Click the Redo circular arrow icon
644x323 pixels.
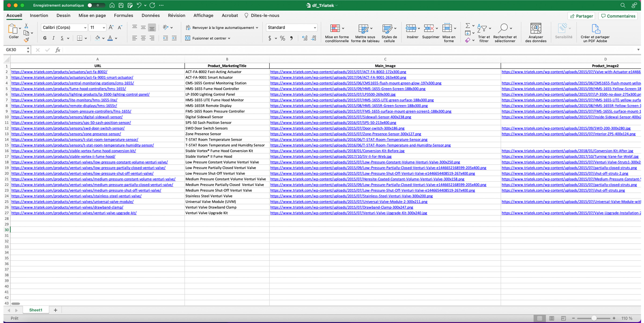coord(152,5)
